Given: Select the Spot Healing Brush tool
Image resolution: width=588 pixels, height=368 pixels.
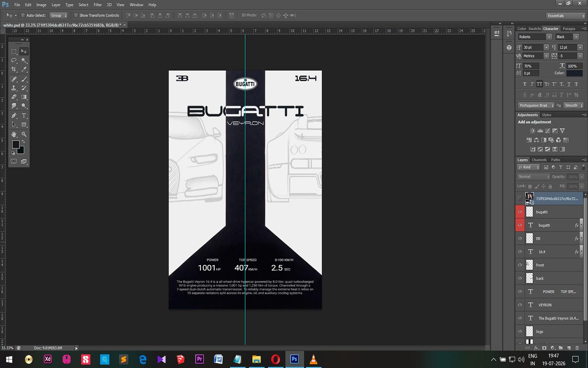Looking at the screenshot, I should coord(14,79).
